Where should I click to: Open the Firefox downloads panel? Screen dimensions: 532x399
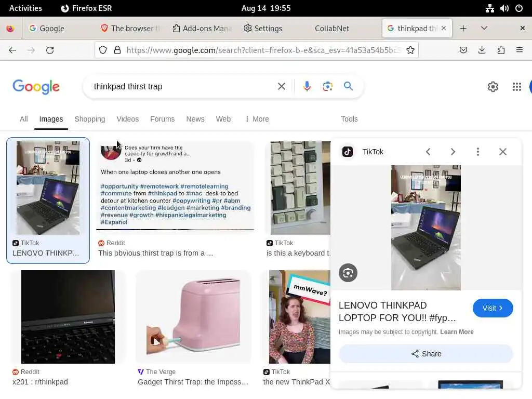pyautogui.click(x=482, y=50)
